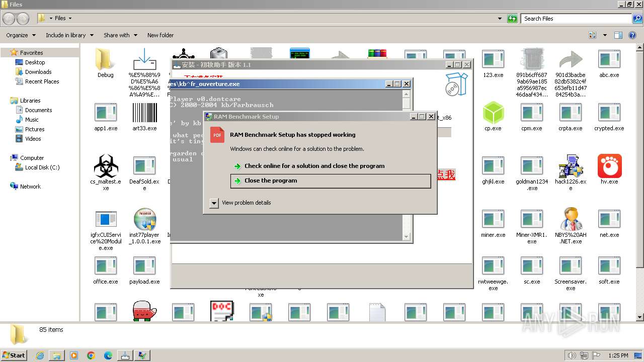Click the Search Files input field
The width and height of the screenshot is (644, 362).
[576, 19]
